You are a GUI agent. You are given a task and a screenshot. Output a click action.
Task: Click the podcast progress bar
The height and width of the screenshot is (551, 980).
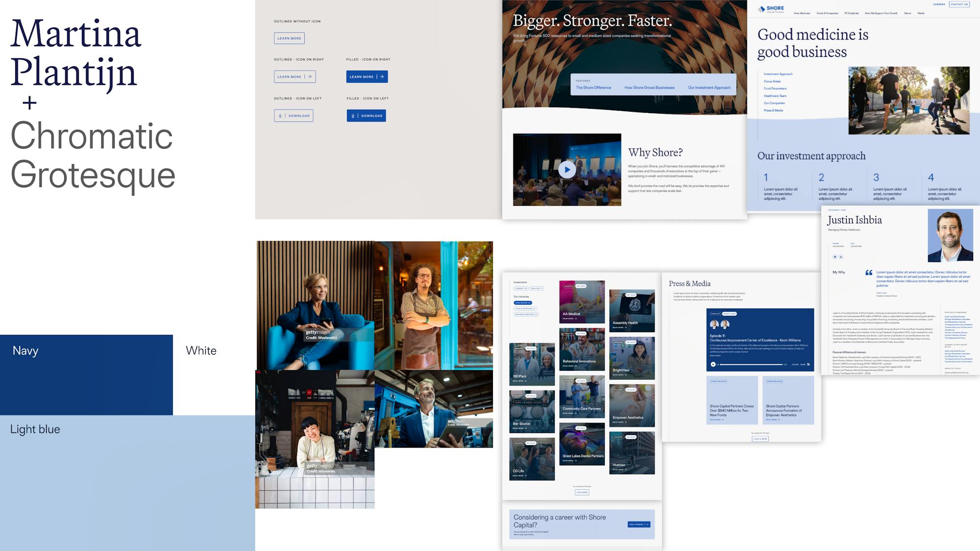click(x=751, y=364)
